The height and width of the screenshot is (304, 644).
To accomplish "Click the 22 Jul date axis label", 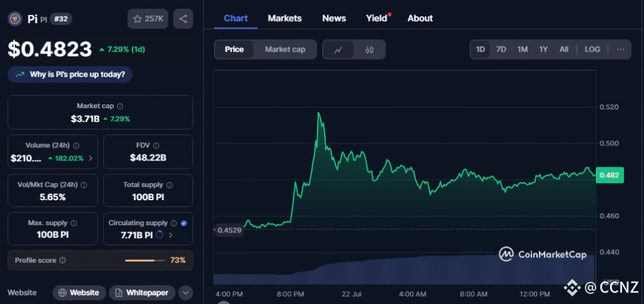I will pos(351,294).
